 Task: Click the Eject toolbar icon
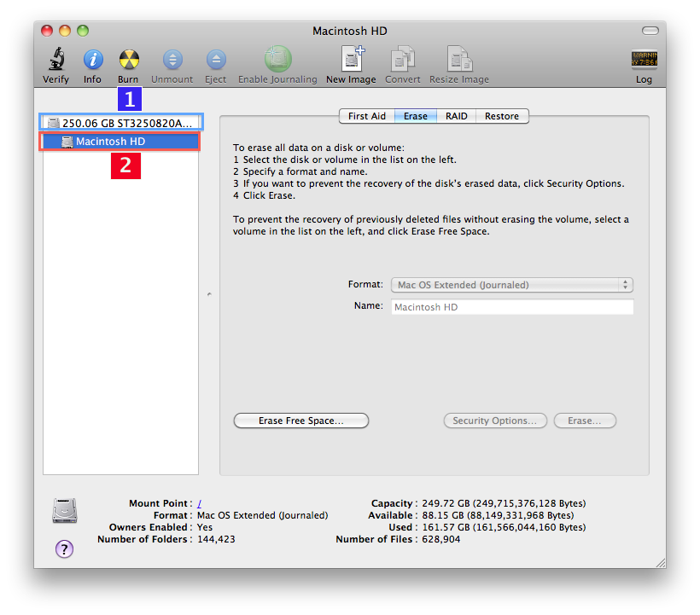(x=216, y=60)
